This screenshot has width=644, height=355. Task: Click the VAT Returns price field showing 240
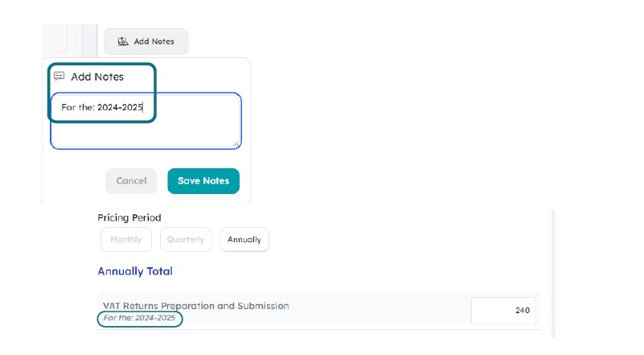click(x=503, y=310)
